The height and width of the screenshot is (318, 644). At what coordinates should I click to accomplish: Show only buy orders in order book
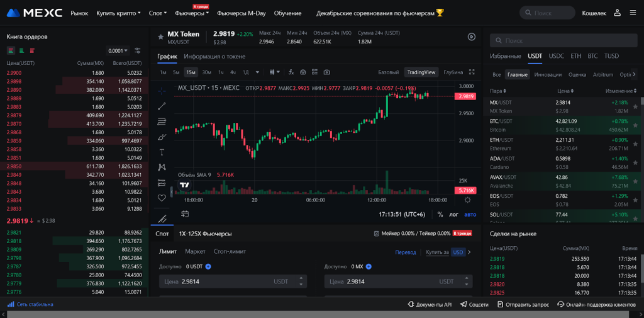[21, 50]
